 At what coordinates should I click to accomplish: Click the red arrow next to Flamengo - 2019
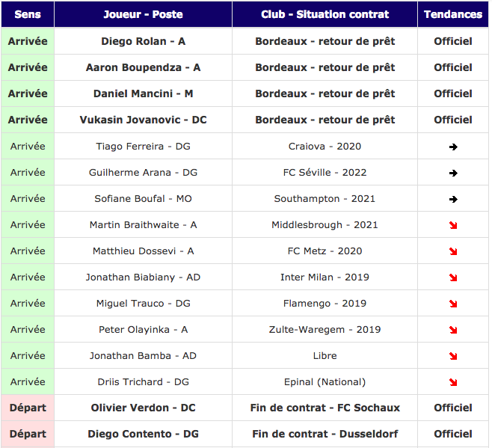(453, 304)
